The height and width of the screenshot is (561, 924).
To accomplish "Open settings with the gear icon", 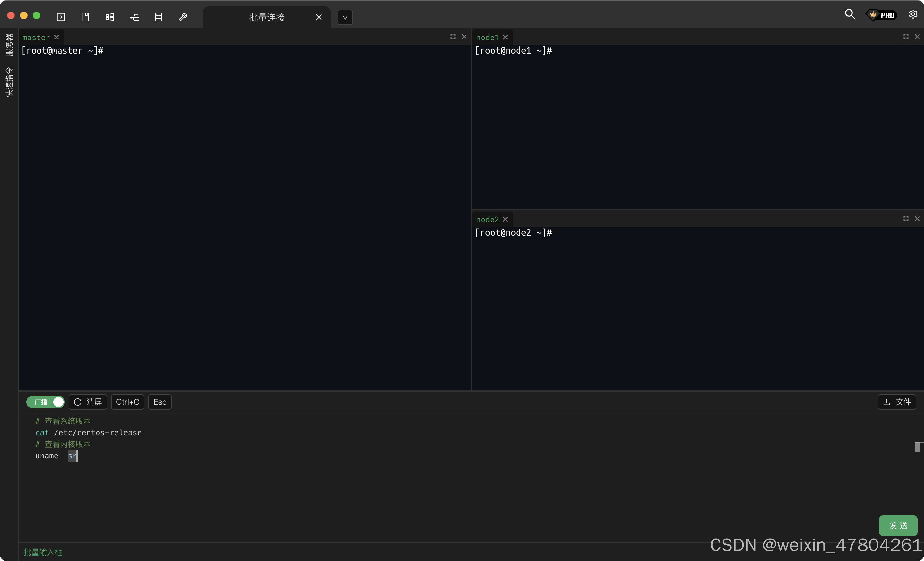I will click(913, 14).
